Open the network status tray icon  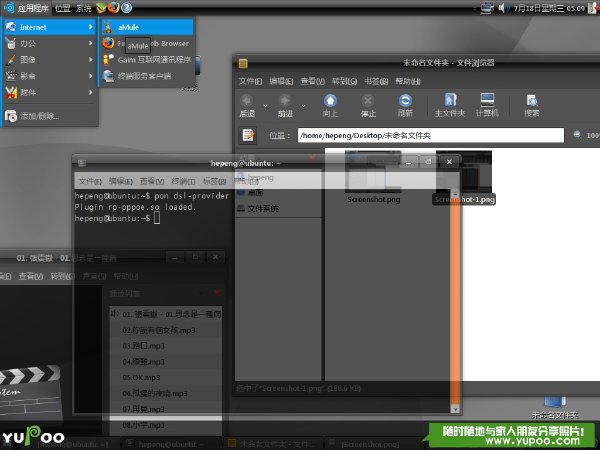tap(487, 8)
